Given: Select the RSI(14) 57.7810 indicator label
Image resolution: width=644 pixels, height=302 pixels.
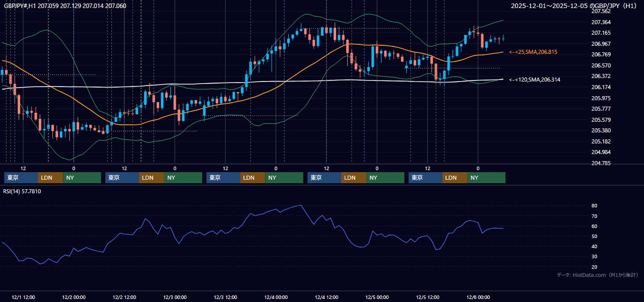Looking at the screenshot, I should click(22, 191).
